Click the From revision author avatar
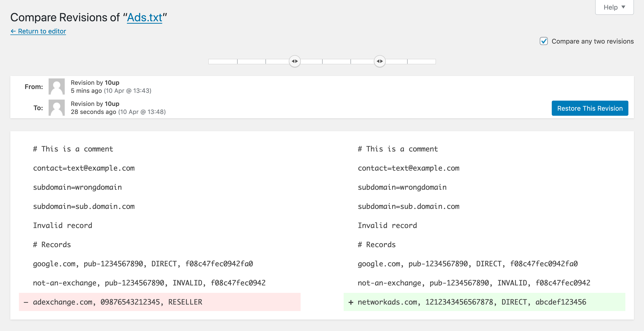 pyautogui.click(x=57, y=86)
